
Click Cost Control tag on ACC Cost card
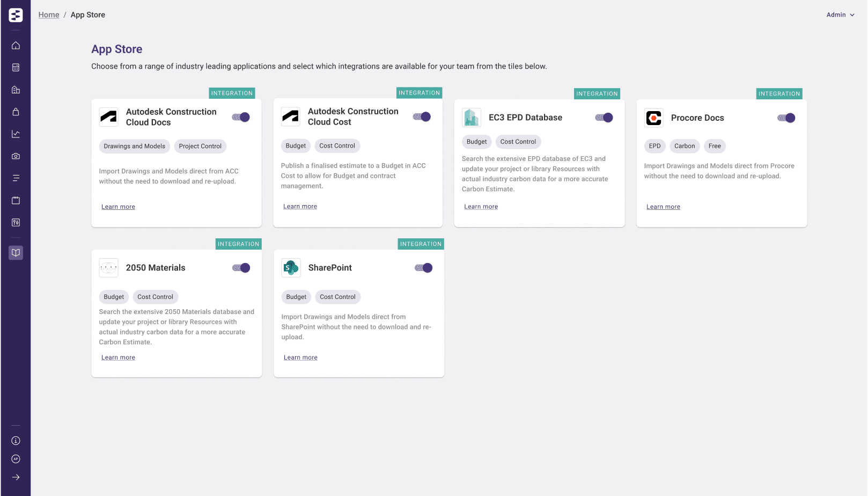(337, 145)
